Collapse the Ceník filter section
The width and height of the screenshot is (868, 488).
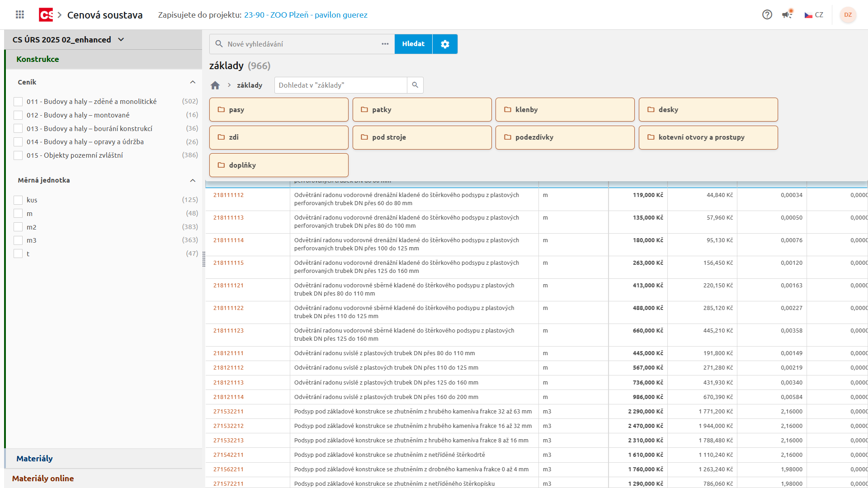[x=193, y=82]
